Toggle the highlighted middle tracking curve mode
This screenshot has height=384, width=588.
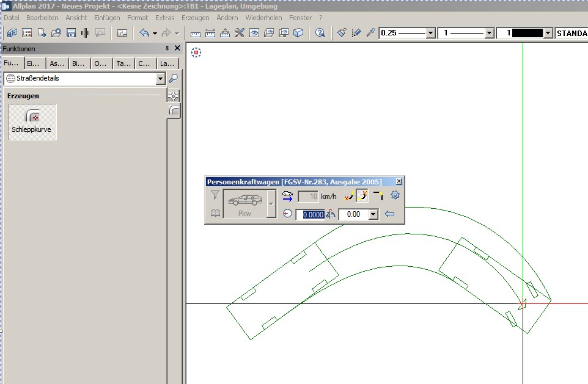point(362,196)
